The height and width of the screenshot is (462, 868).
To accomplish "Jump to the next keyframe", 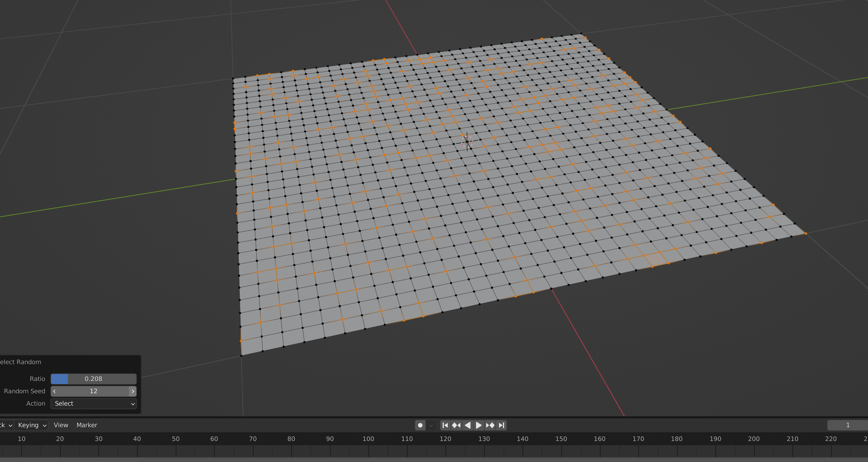I will coord(490,425).
